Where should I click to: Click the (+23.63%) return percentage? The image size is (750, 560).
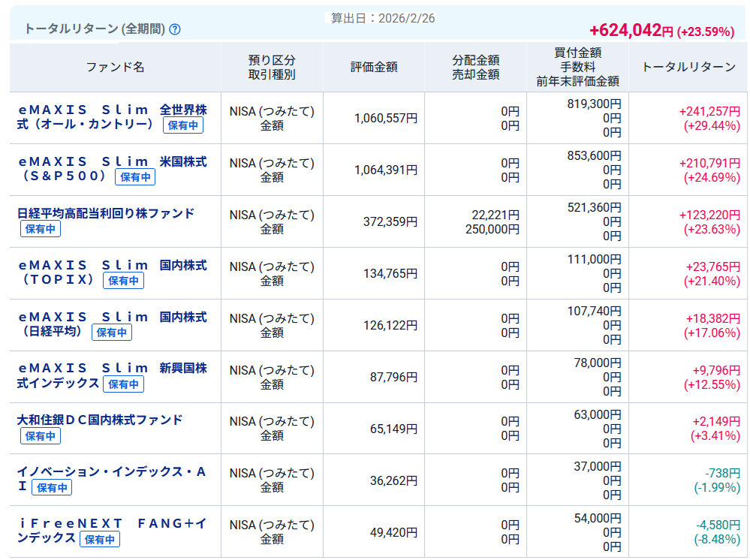pyautogui.click(x=712, y=230)
